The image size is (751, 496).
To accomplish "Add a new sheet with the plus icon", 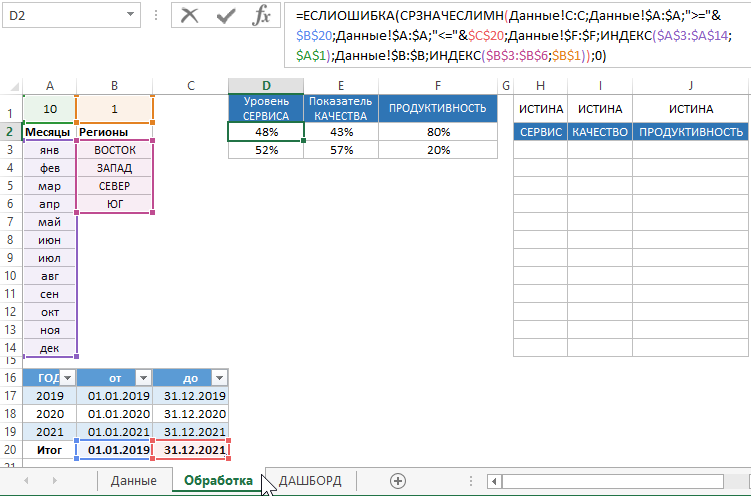I will tap(398, 481).
